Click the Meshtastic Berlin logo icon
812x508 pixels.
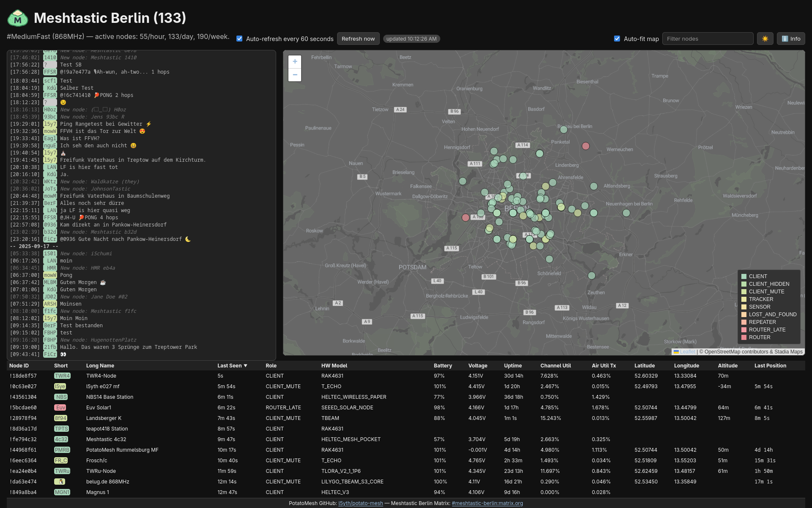coord(18,18)
